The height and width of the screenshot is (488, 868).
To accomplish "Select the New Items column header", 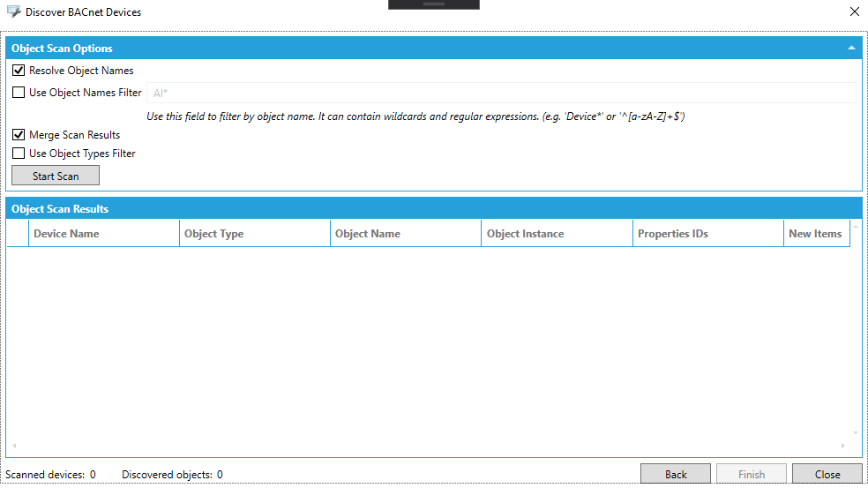I will [815, 234].
